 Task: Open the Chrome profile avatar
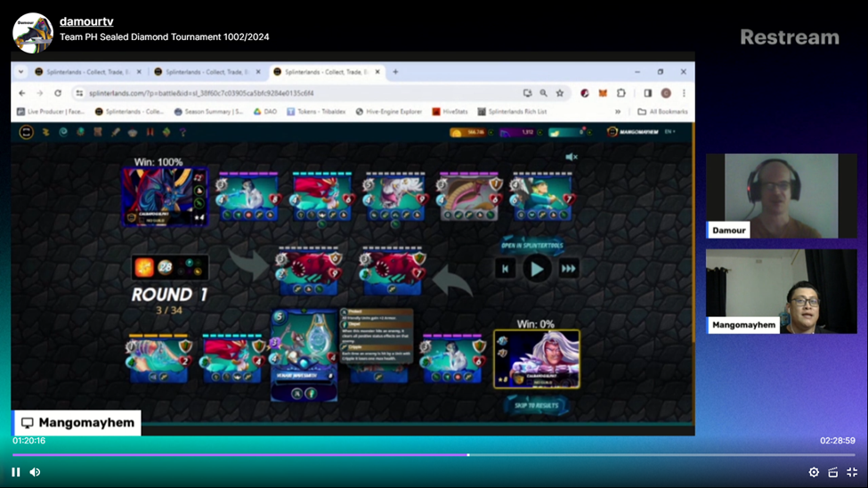tap(666, 93)
